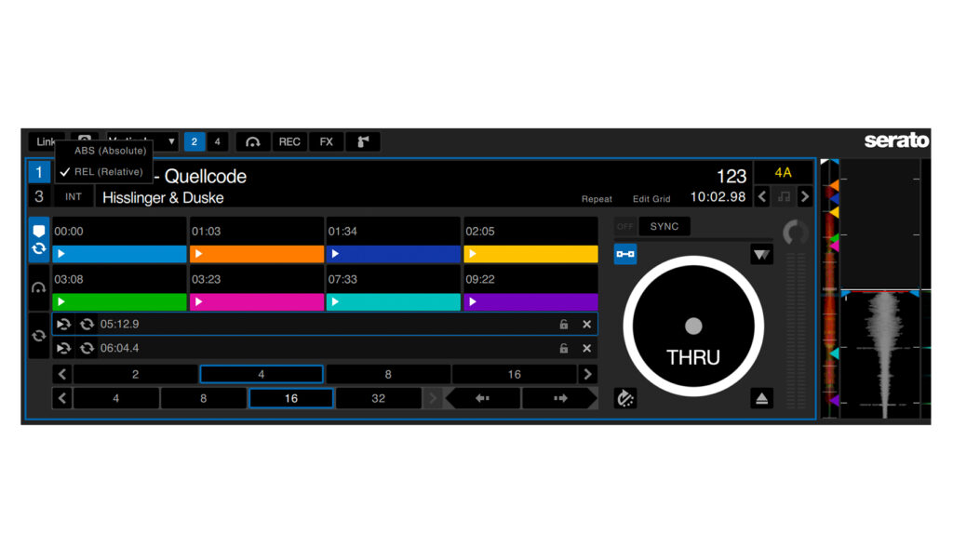953x560 pixels.
Task: Open the FX panel
Action: [327, 141]
